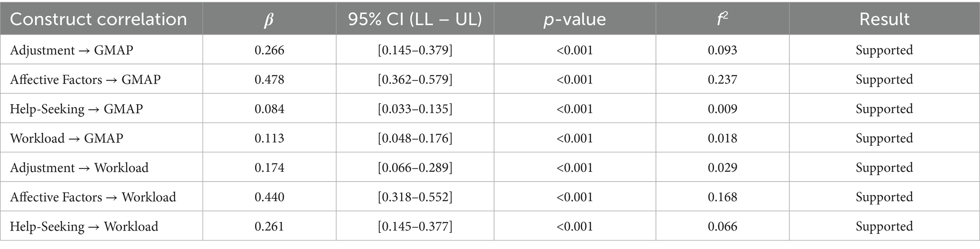Click the "95% CI (LL – UL)" header

point(415,19)
